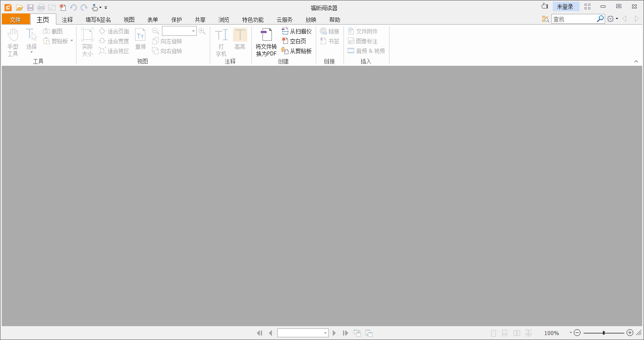Click magnifier search icon in 查找 box
This screenshot has height=340, width=644.
601,19
